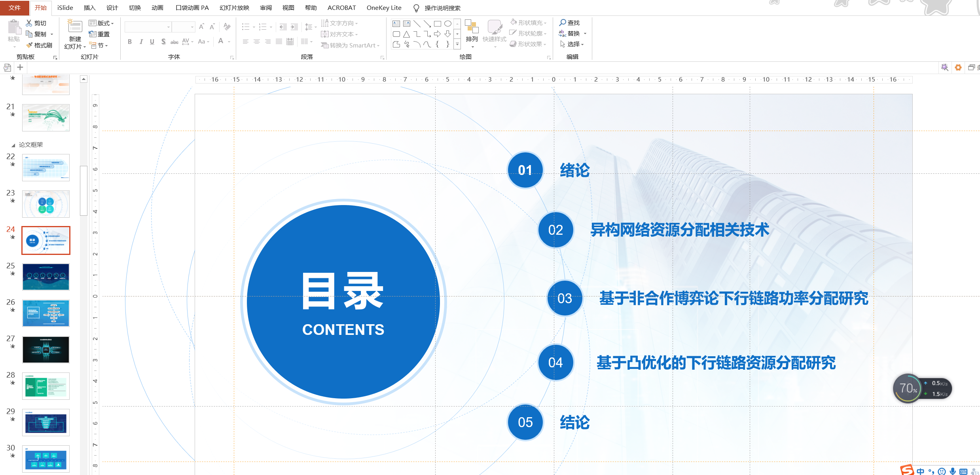980x475 pixels.
Task: Switch to the 插入 (Insert) tab
Action: [89, 8]
